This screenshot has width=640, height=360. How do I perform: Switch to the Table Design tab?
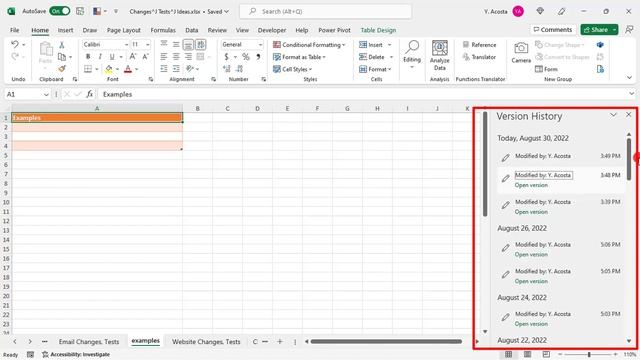(x=378, y=30)
